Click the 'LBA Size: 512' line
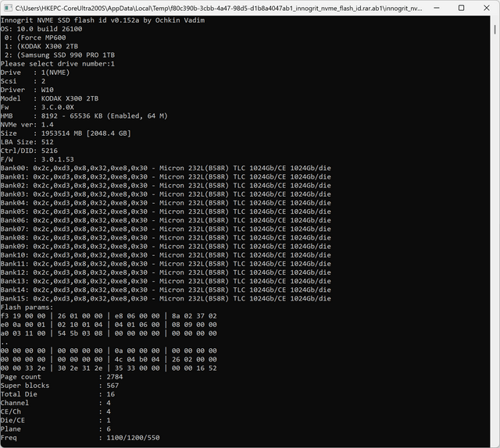Screen dimensions: 500x448 point(27,142)
